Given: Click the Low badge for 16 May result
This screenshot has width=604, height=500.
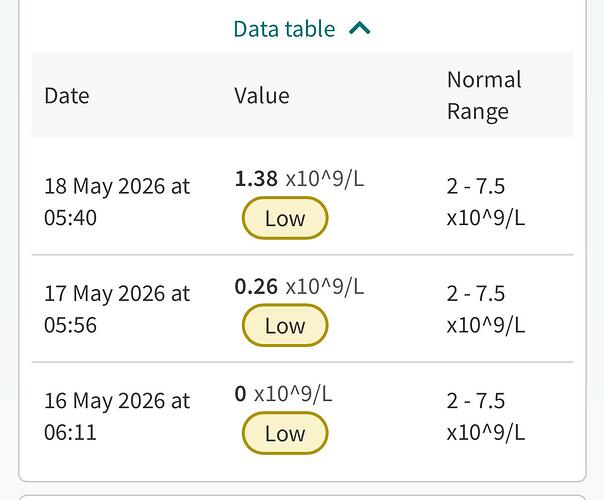Looking at the screenshot, I should 285,433.
